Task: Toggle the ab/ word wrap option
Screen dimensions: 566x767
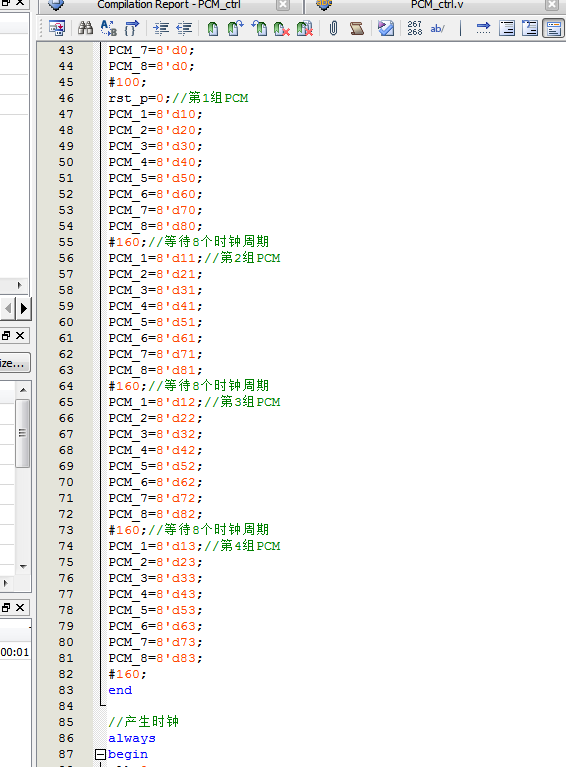Action: click(x=437, y=28)
